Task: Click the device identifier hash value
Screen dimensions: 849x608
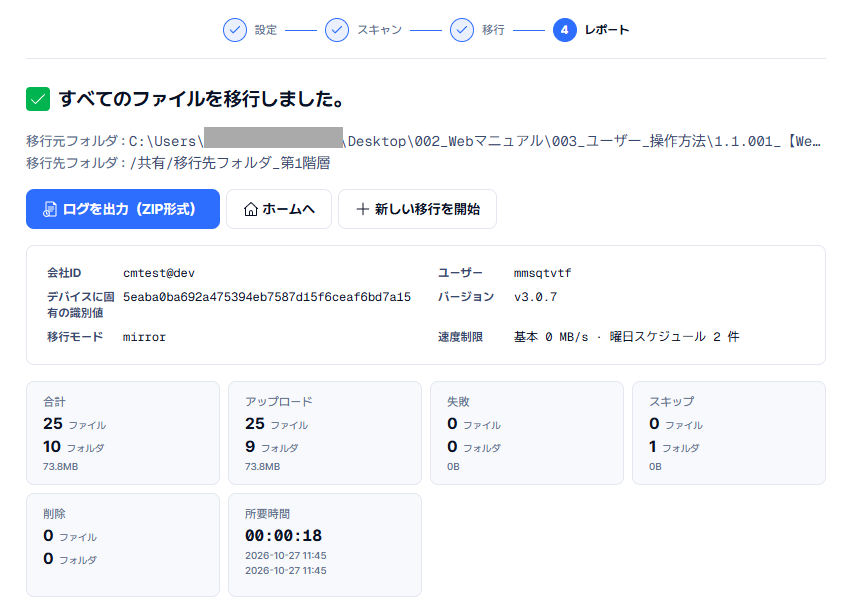Action: [267, 297]
